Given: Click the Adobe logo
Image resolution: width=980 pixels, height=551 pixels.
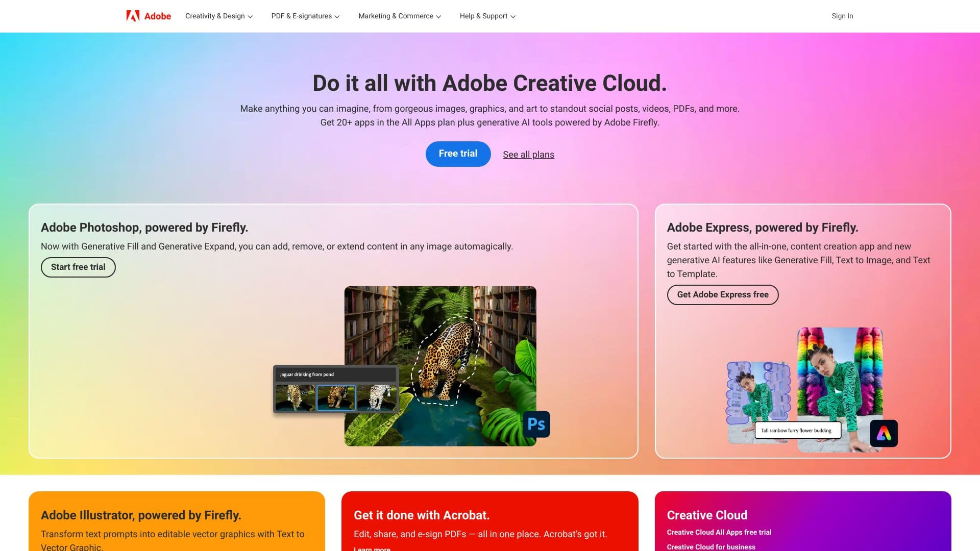Looking at the screenshot, I should [x=148, y=16].
